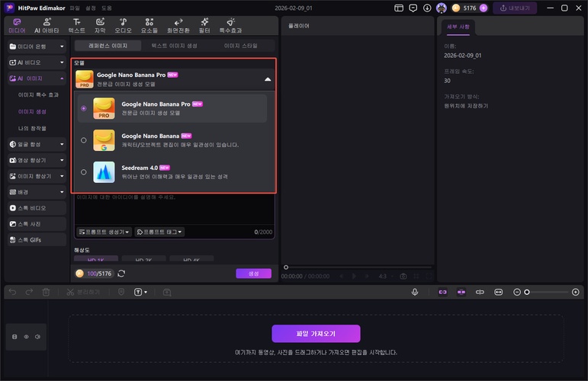The image size is (588, 381).
Task: Zoom out the timeline with minus icon
Action: pos(517,292)
